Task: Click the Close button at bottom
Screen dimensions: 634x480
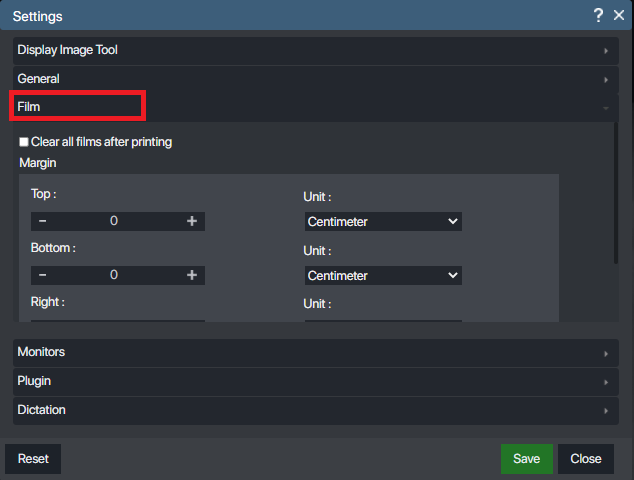Action: tap(585, 459)
